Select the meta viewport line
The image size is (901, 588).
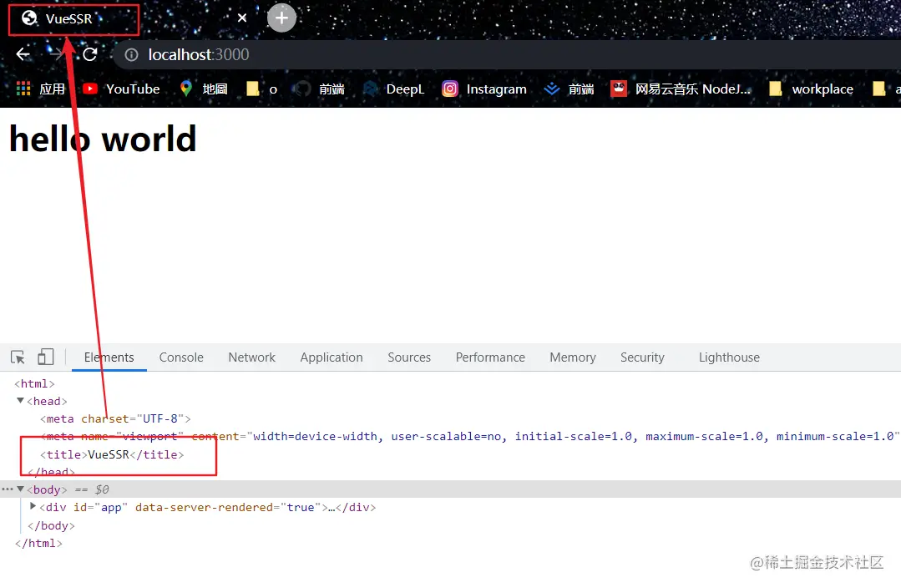pyautogui.click(x=469, y=436)
